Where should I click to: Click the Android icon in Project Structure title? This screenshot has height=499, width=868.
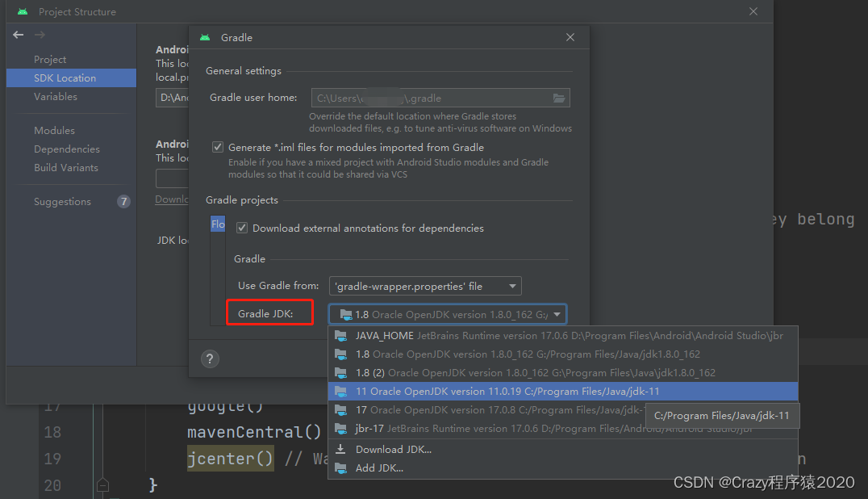23,11
